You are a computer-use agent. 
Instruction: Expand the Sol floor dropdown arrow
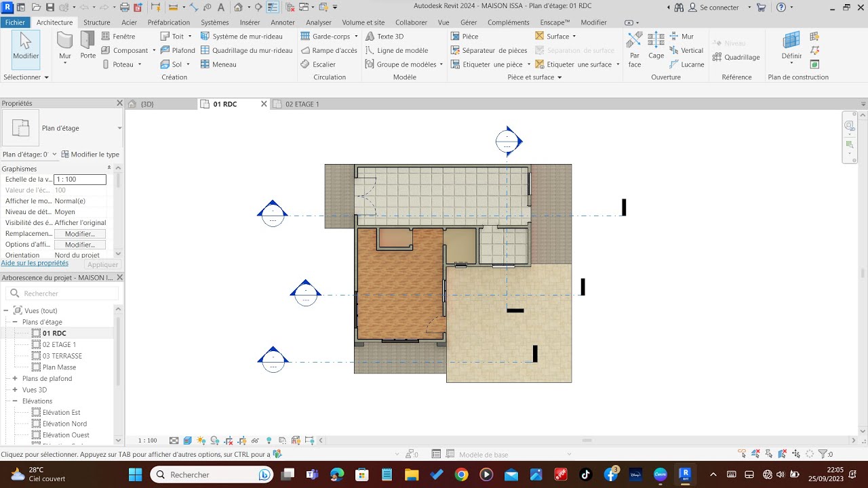[188, 65]
